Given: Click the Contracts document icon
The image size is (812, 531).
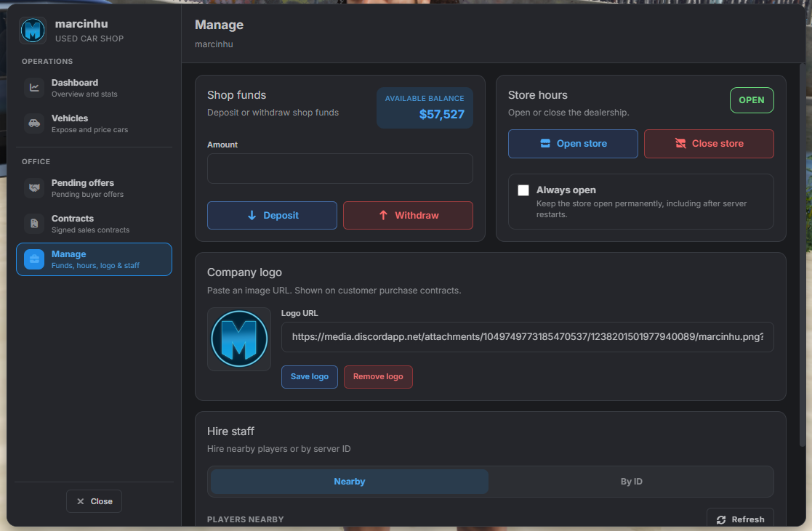Looking at the screenshot, I should click(x=34, y=224).
